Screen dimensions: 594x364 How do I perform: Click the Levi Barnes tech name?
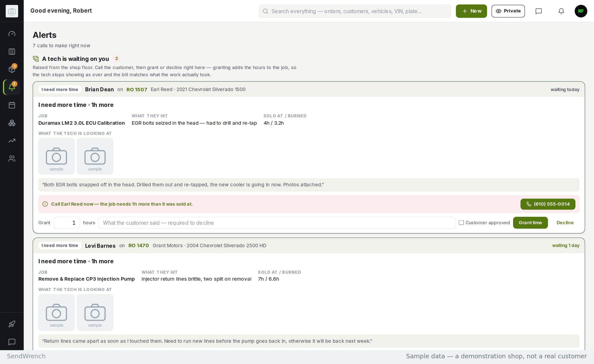100,245
